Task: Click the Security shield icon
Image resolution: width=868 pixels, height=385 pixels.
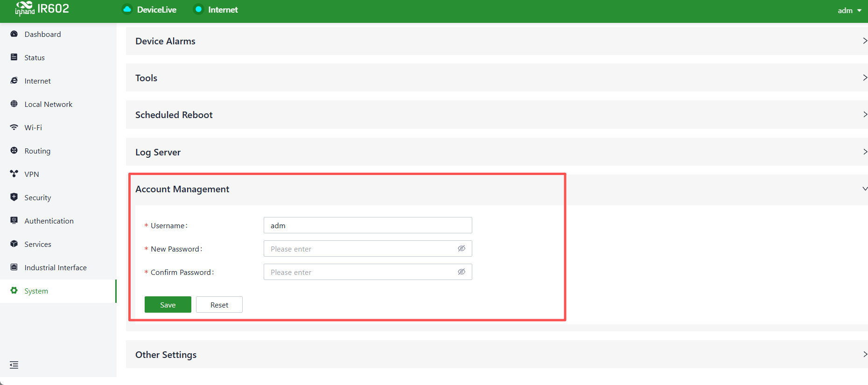Action: pos(14,197)
